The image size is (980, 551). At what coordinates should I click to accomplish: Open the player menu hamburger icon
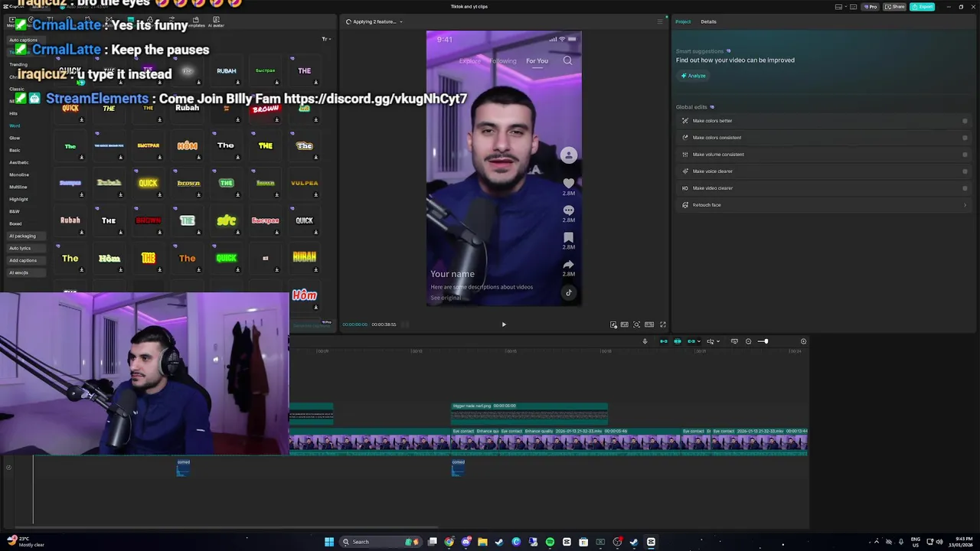pos(660,21)
